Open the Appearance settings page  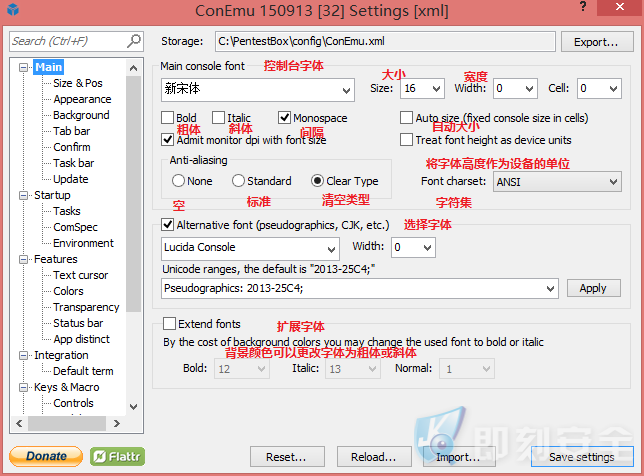click(82, 99)
